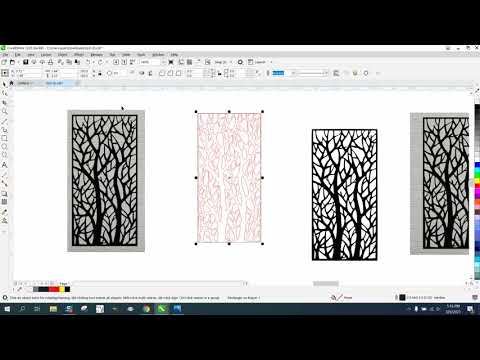The image size is (480, 360).
Task: Toggle the lock ratio padlock
Action: pos(100,73)
